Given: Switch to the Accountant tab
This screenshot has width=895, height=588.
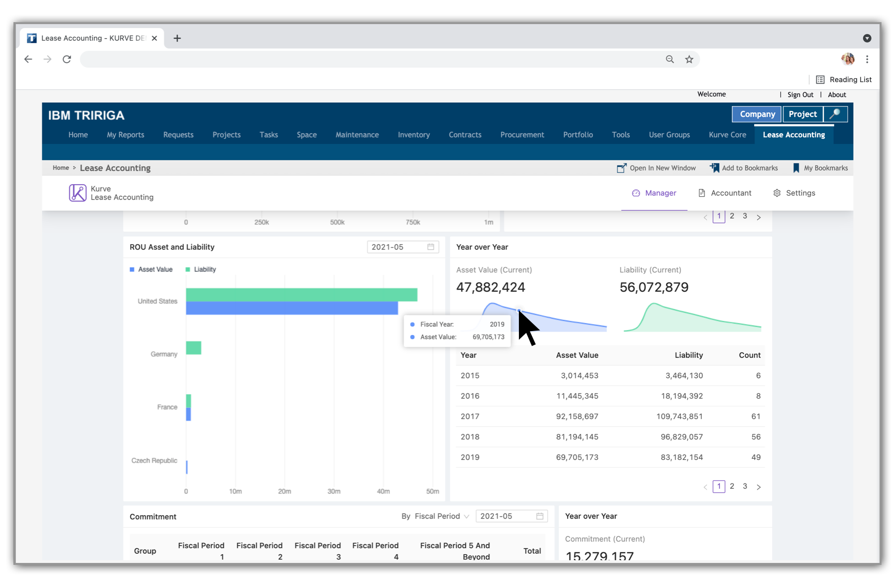Looking at the screenshot, I should (725, 193).
